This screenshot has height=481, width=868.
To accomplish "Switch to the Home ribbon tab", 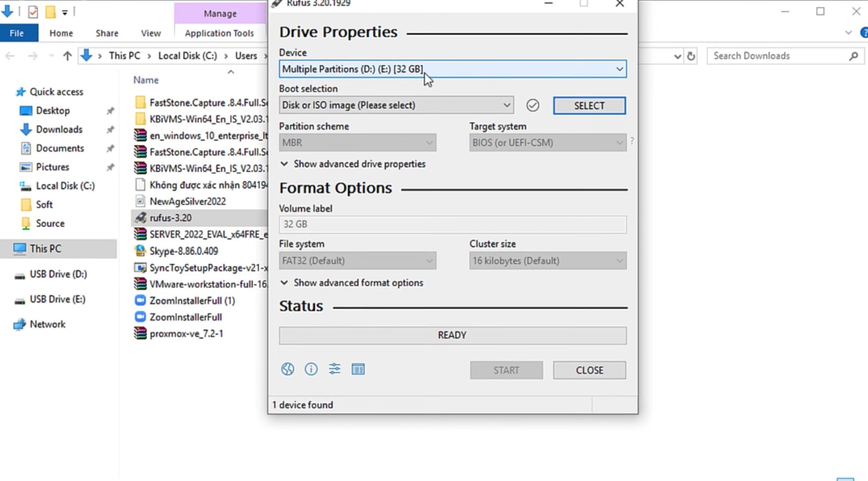I will 61,33.
